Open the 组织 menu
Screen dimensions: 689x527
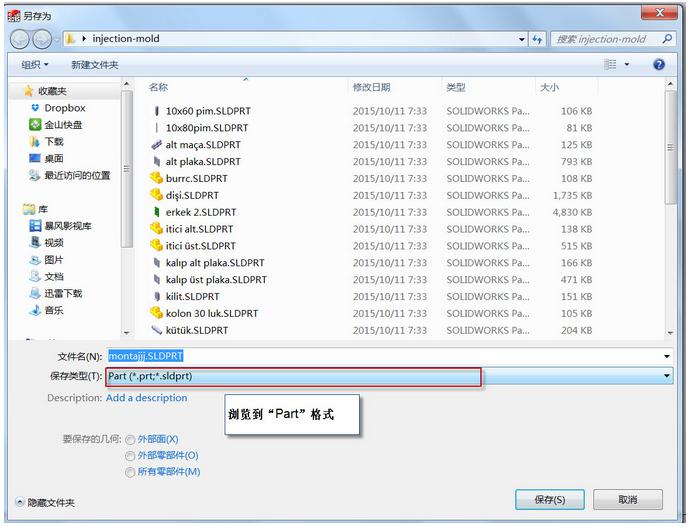click(35, 65)
